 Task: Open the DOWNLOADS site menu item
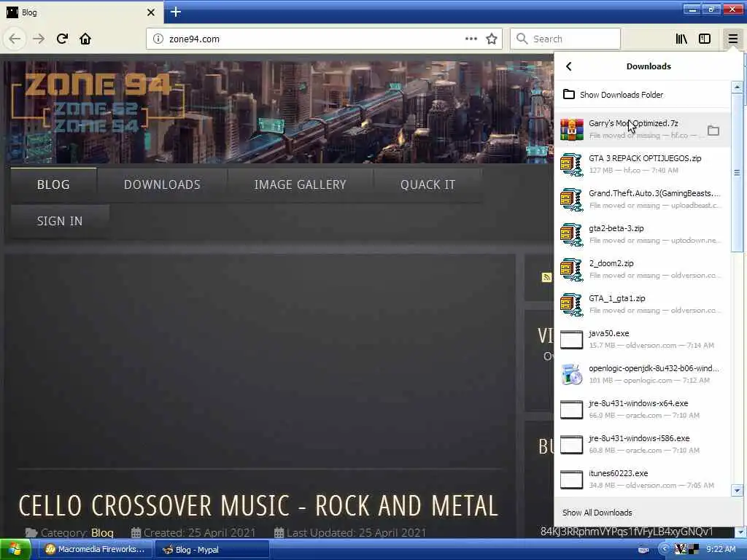[x=162, y=184]
